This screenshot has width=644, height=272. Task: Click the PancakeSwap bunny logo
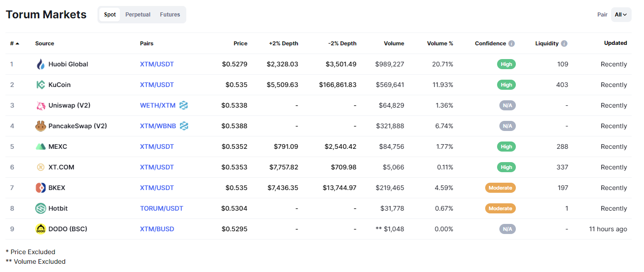[41, 126]
